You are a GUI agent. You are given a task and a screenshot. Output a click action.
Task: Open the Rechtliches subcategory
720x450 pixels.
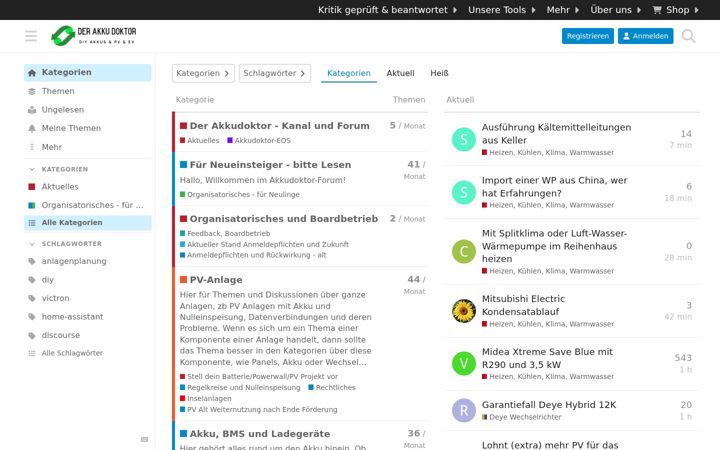coord(332,388)
